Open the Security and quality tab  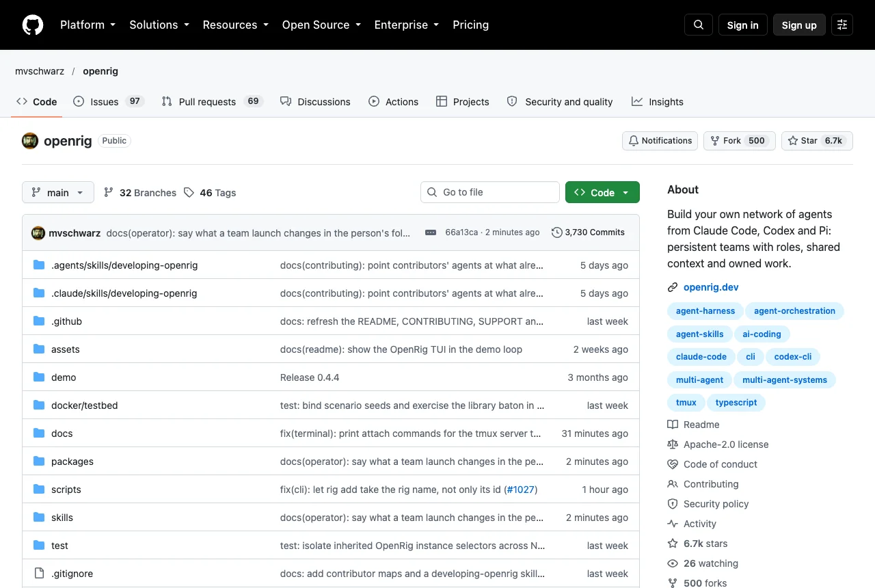pyautogui.click(x=559, y=102)
